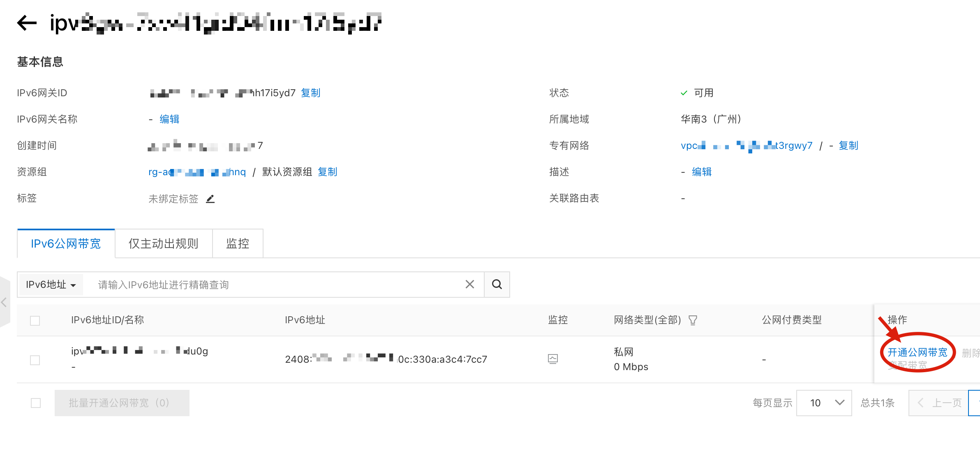This screenshot has width=980, height=468.
Task: Toggle the select-all checkbox in table header
Action: tap(35, 320)
